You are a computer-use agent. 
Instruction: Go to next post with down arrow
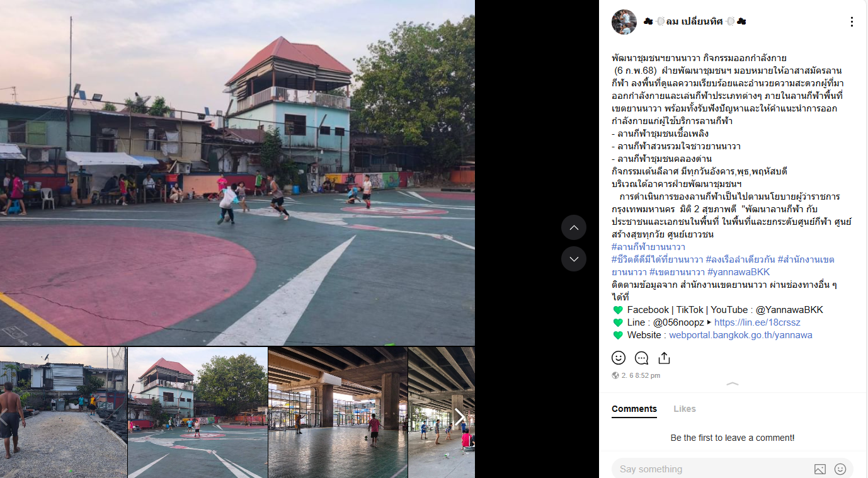(574, 259)
